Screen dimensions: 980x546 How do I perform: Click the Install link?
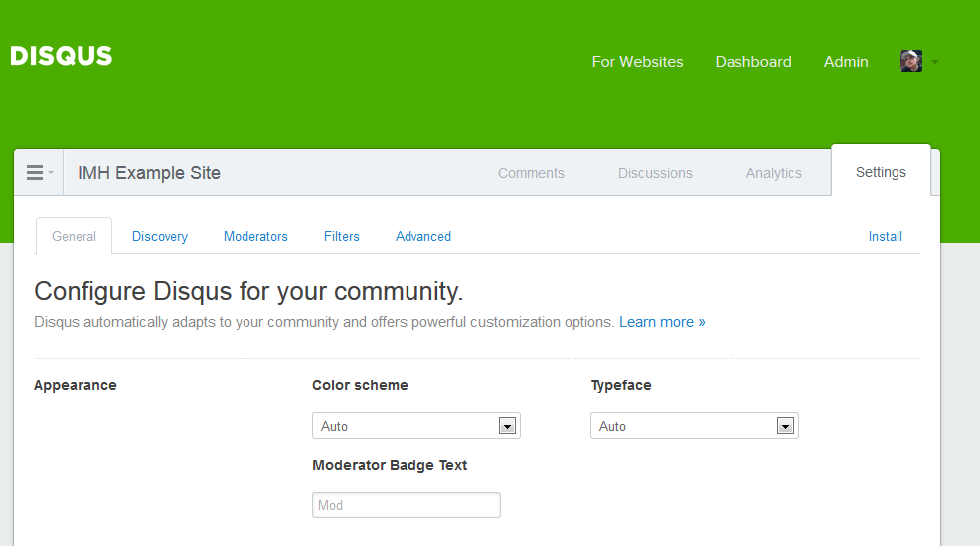coord(885,236)
